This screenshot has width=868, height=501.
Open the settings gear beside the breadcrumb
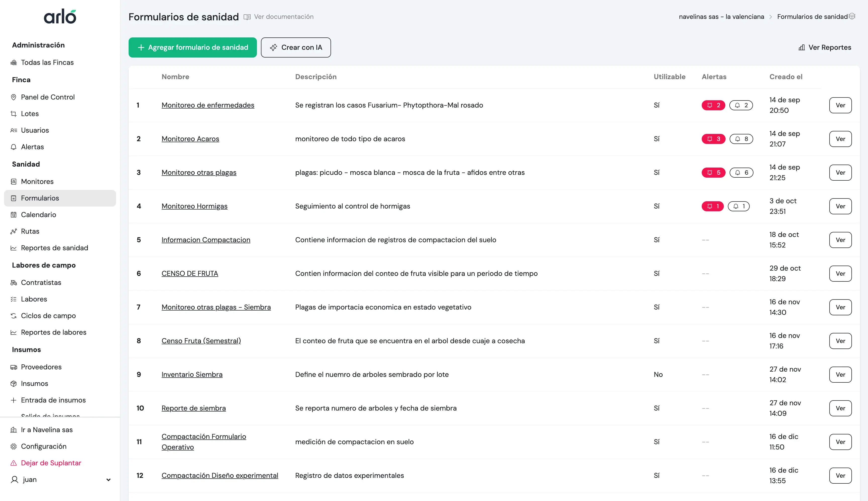click(x=852, y=16)
